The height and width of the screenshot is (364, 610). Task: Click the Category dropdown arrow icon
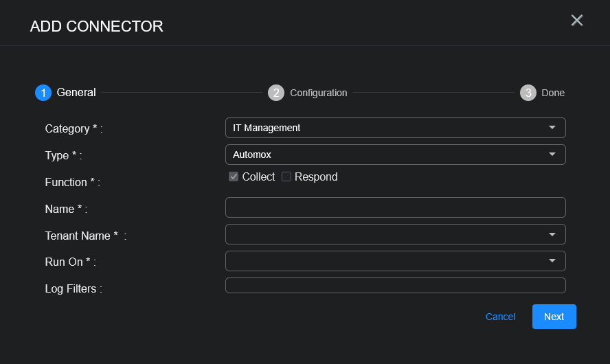(552, 128)
